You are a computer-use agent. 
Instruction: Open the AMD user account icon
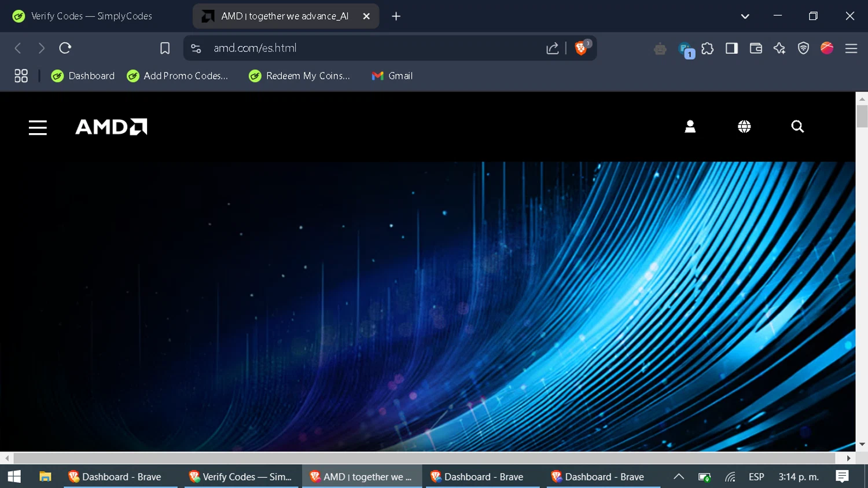coord(690,126)
